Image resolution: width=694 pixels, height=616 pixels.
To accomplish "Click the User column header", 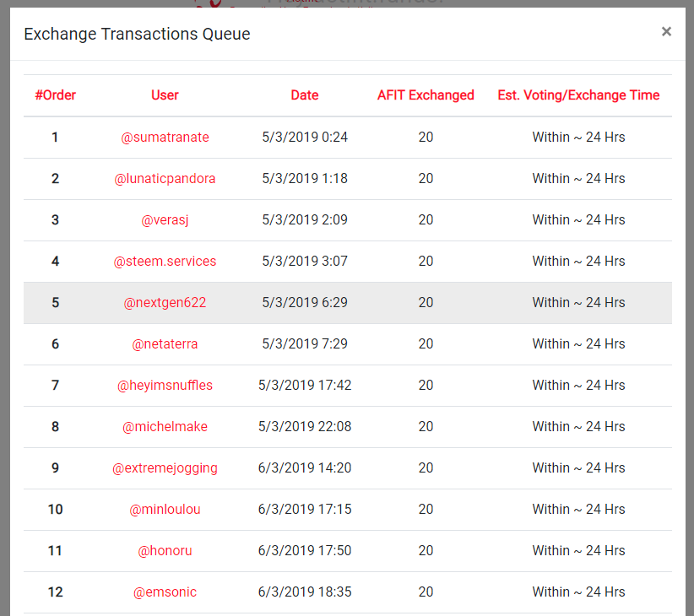I will click(x=165, y=95).
